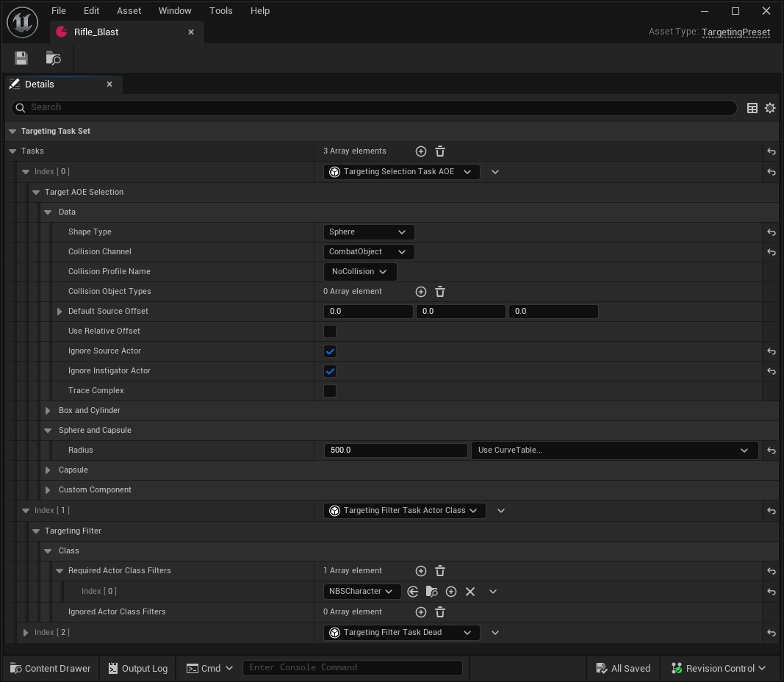The width and height of the screenshot is (784, 682).
Task: Open the Details panel settings gear
Action: (x=770, y=108)
